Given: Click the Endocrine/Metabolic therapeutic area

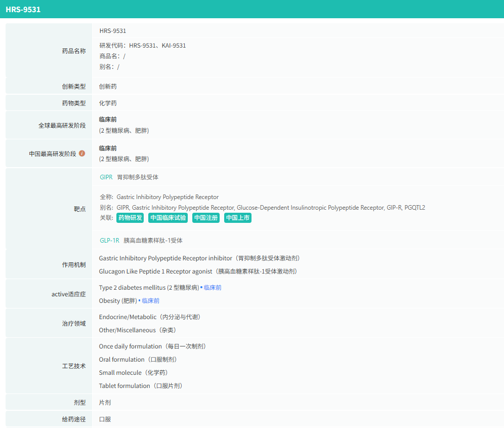Looking at the screenshot, I should point(150,317).
